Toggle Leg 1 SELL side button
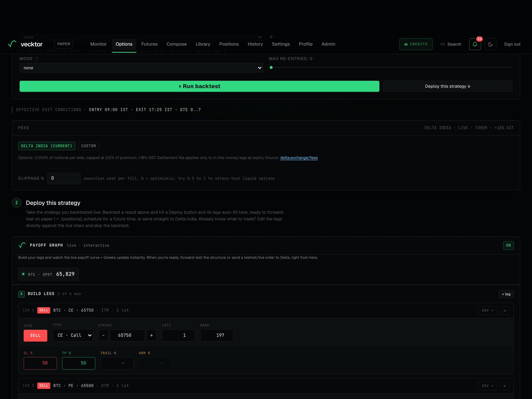Image resolution: width=532 pixels, height=399 pixels. pos(35,335)
